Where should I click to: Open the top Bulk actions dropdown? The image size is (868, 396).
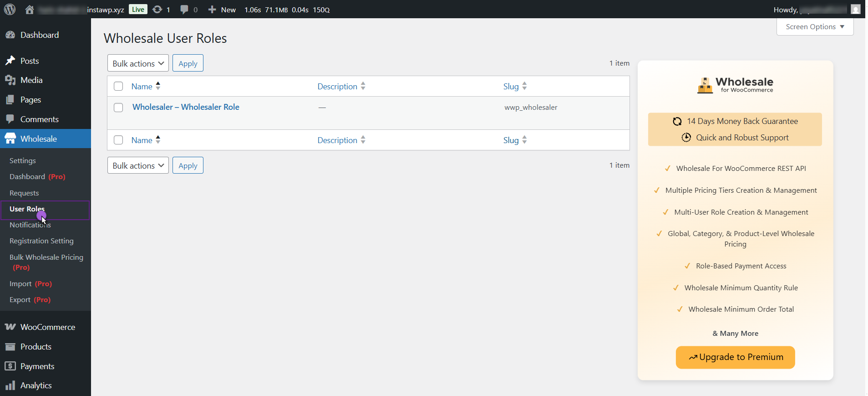pyautogui.click(x=138, y=63)
